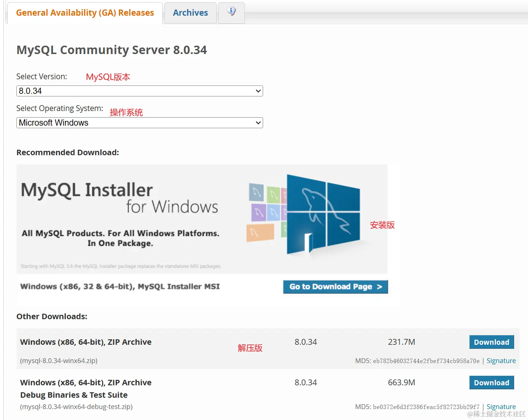Click the 663.9M file size

(402, 383)
